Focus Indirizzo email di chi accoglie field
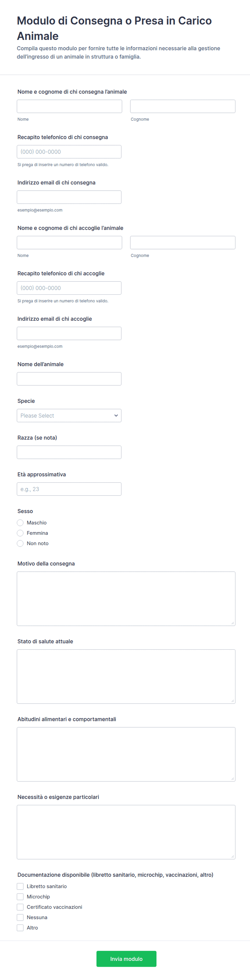 point(69,333)
